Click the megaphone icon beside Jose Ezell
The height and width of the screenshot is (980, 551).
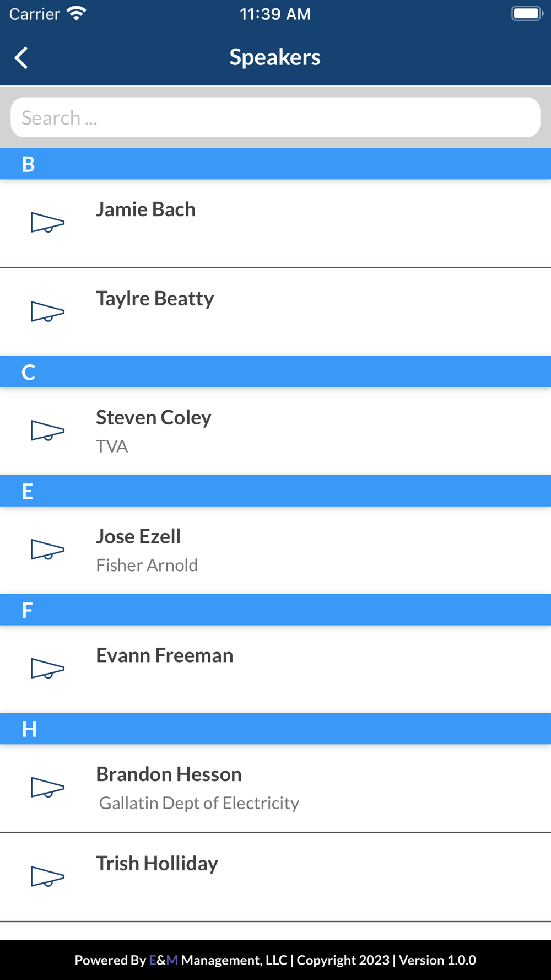click(x=47, y=550)
